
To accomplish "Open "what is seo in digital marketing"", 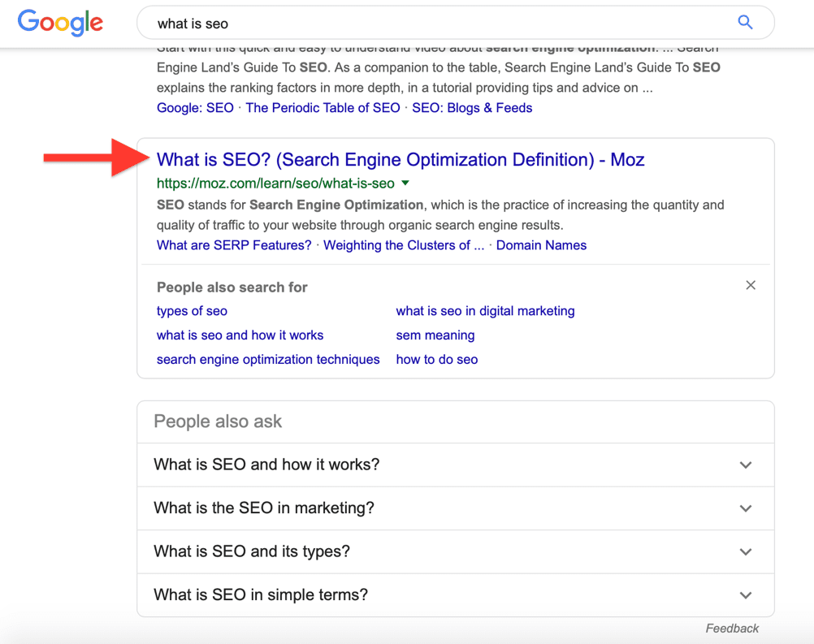I will point(485,310).
